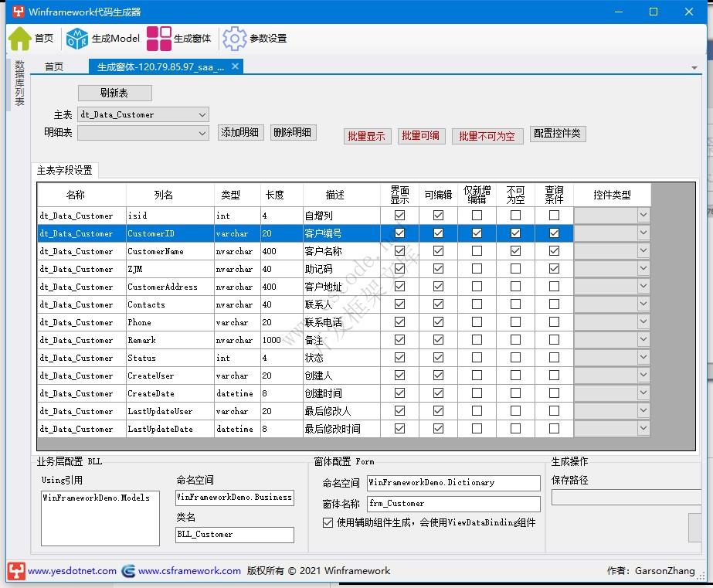Click the 保存路径 input field

pos(626,496)
